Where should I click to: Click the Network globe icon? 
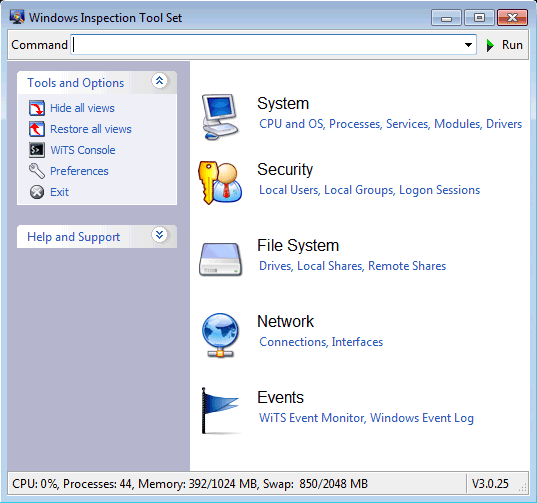220,335
